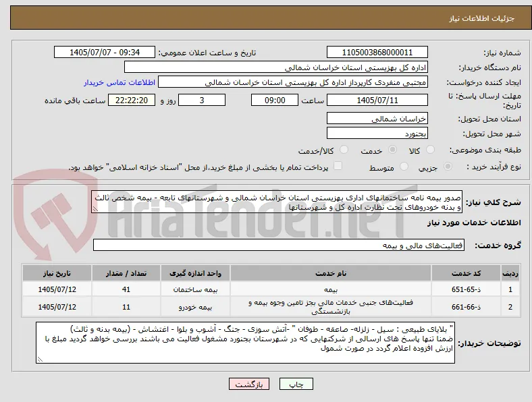Screen dimensions: 532x402
Task: Click service code ذ-66-661 cell
Action: tap(467, 307)
